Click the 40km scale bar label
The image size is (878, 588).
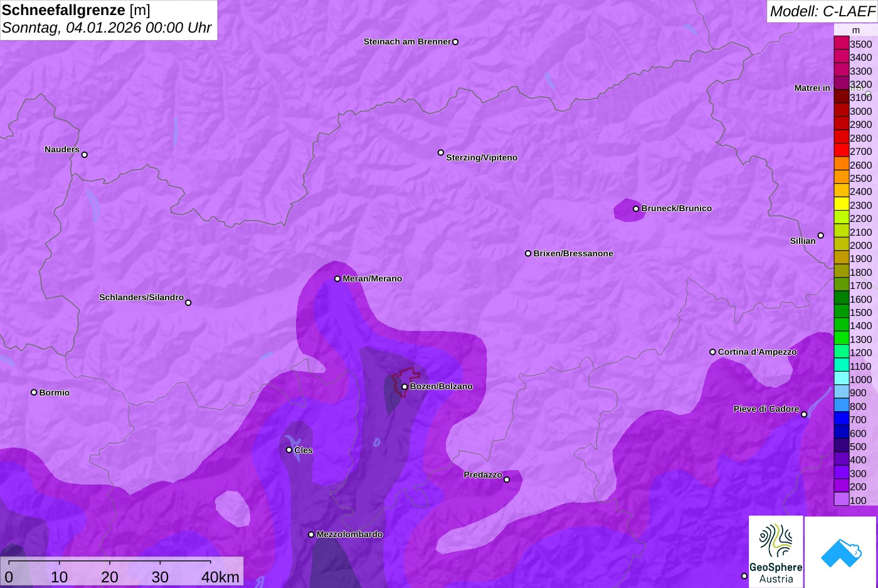[x=220, y=577]
